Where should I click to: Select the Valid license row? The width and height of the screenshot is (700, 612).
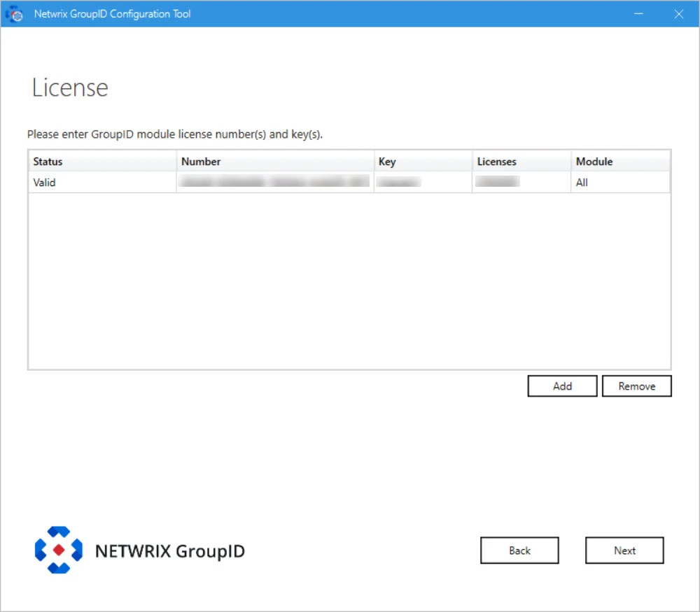pyautogui.click(x=349, y=182)
